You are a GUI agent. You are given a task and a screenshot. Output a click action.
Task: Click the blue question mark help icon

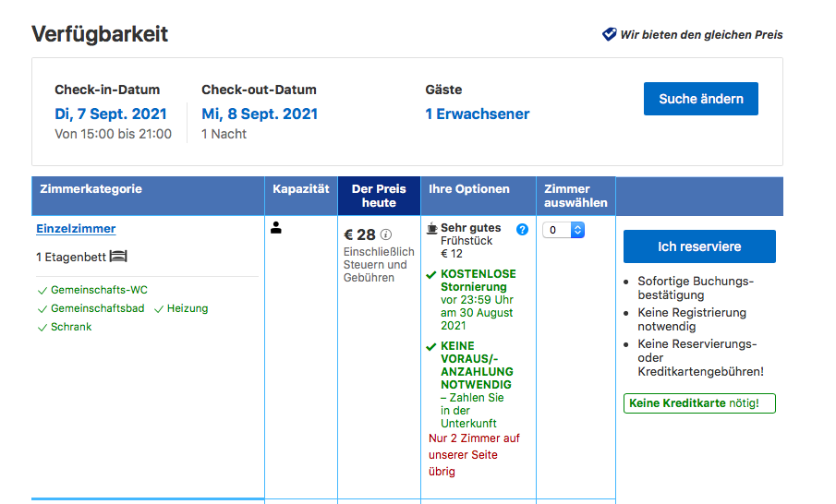point(522,229)
